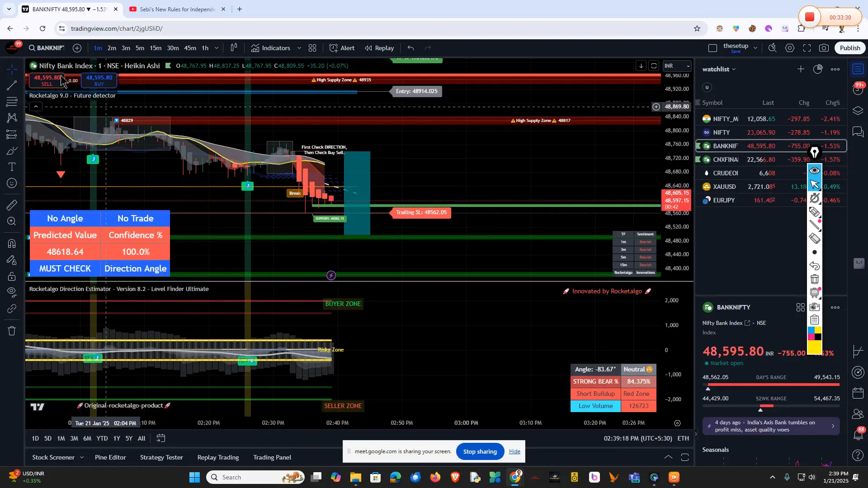868x488 pixels.
Task: Create an Alert
Action: pos(342,48)
